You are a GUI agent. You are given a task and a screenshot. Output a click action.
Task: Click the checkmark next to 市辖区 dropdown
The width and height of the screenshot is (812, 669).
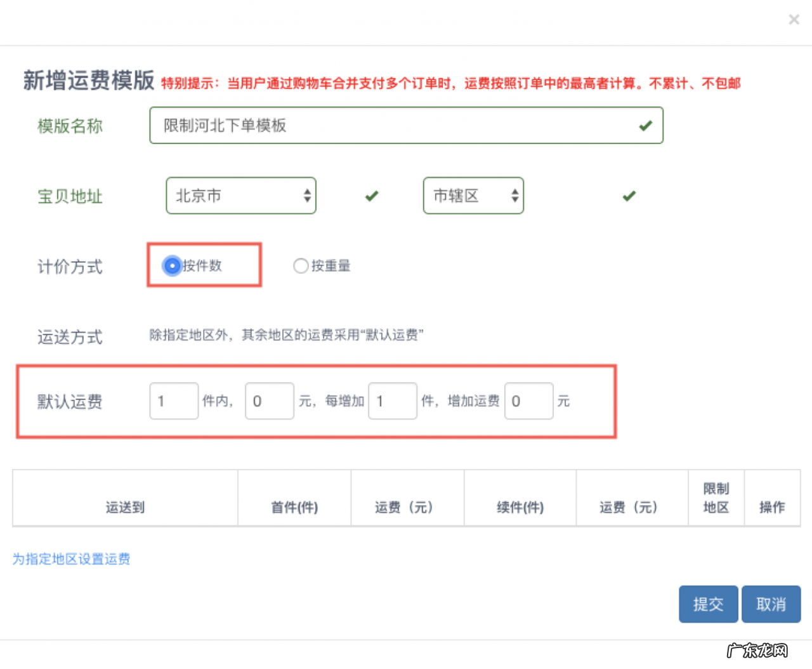coord(629,196)
